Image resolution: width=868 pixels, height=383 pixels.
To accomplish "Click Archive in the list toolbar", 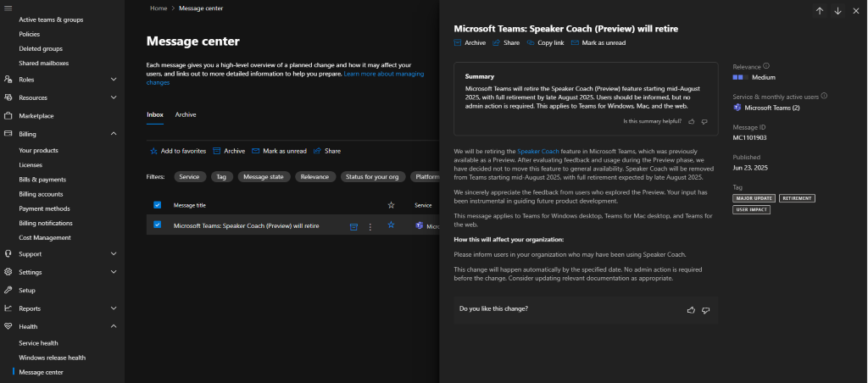I will [x=229, y=151].
